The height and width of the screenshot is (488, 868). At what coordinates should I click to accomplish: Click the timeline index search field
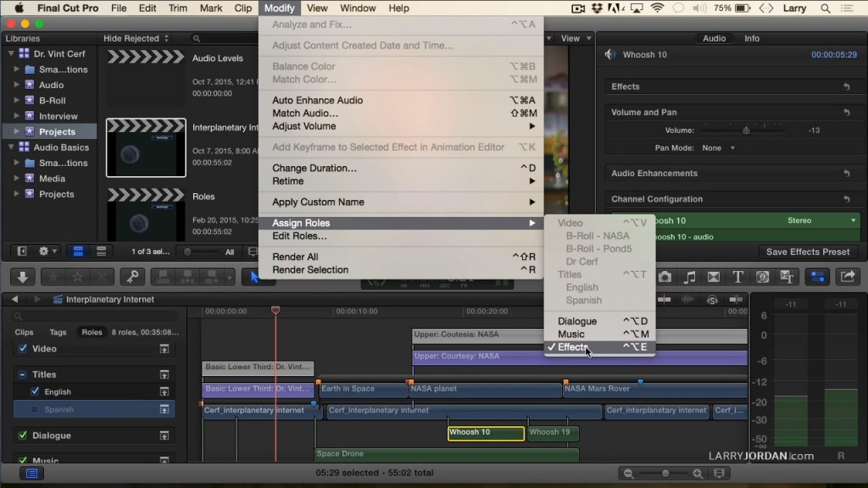94,316
